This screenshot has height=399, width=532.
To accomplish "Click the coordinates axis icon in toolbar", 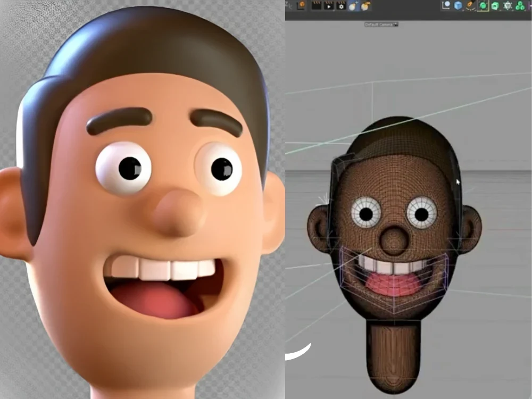I will click(446, 7).
